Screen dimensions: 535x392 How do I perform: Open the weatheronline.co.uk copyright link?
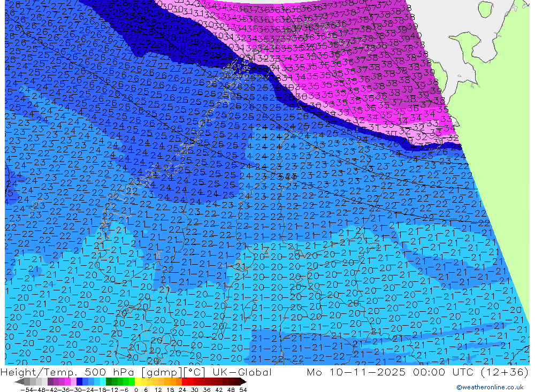pyautogui.click(x=490, y=387)
